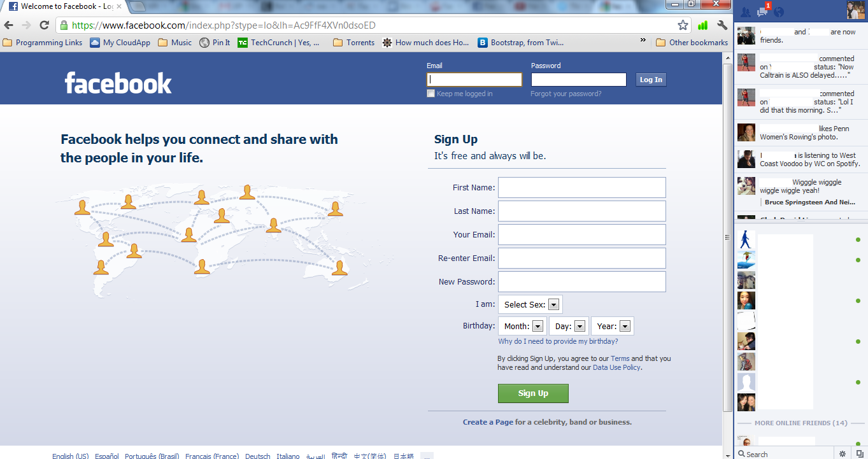
Task: Enable the Keep me logged in checkbox
Action: [x=430, y=93]
